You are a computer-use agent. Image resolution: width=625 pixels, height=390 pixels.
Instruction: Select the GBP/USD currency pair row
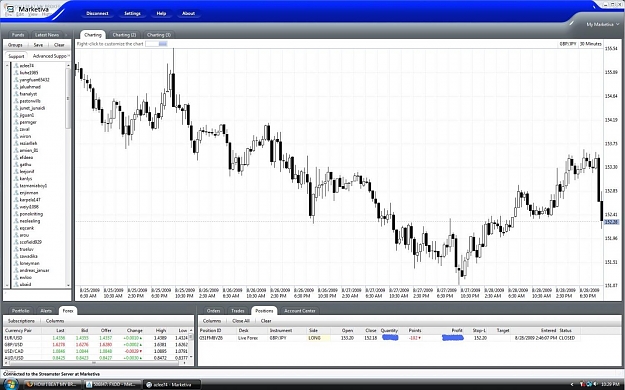pos(96,345)
